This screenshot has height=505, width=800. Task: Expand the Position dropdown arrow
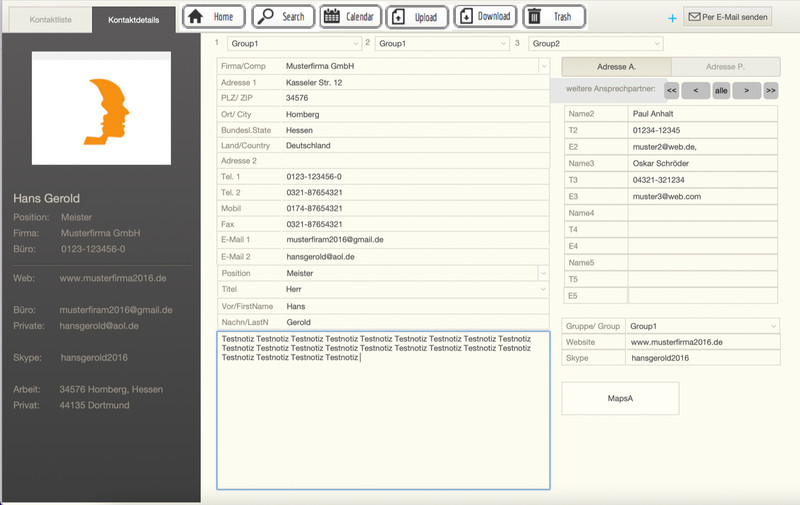pos(543,273)
